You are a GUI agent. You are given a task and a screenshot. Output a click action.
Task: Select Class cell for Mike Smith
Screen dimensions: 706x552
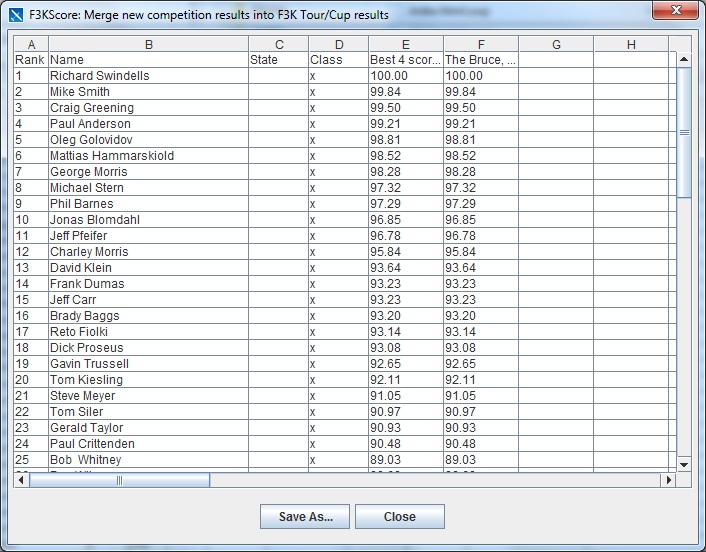tap(337, 92)
